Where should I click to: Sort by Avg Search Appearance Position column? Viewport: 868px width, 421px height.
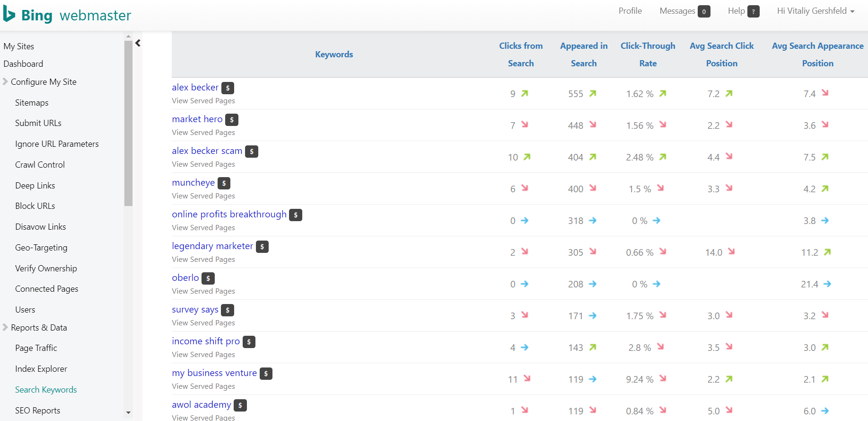coord(818,54)
